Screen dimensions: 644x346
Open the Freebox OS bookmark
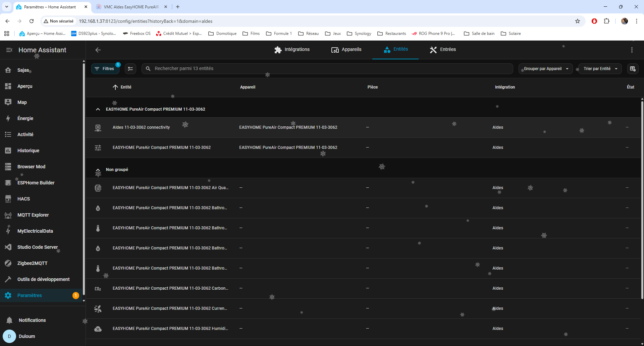137,34
